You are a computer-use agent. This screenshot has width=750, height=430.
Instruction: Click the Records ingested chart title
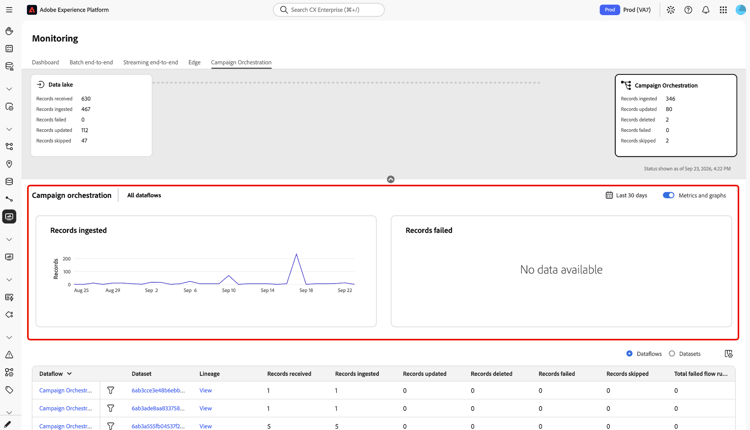pyautogui.click(x=78, y=230)
